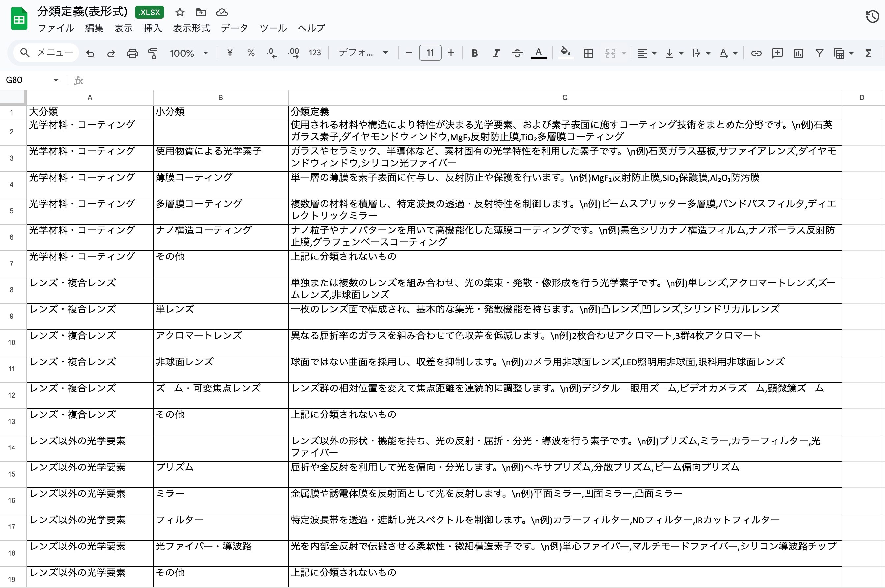Open the font family dropdown デフォ...
The height and width of the screenshot is (588, 885).
click(x=363, y=53)
